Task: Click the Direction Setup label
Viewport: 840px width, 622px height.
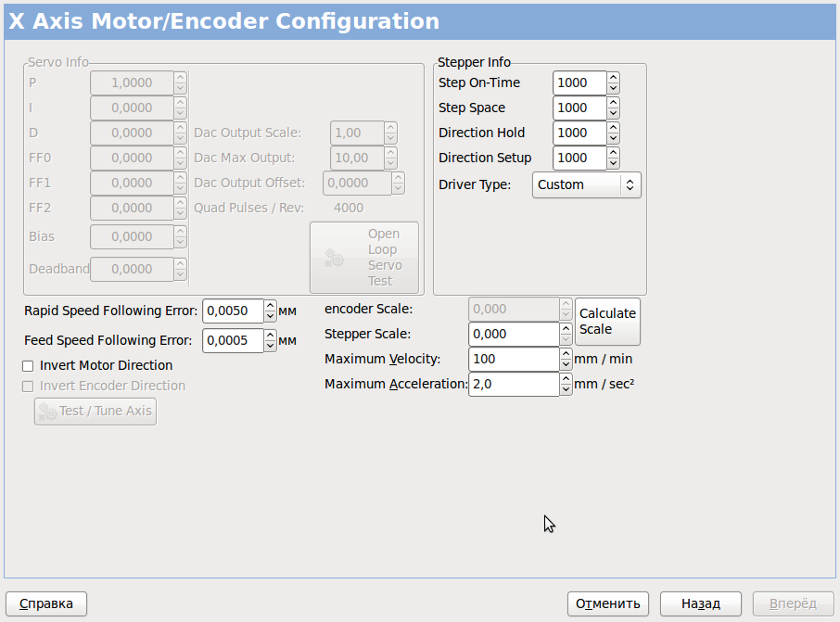Action: pos(485,158)
